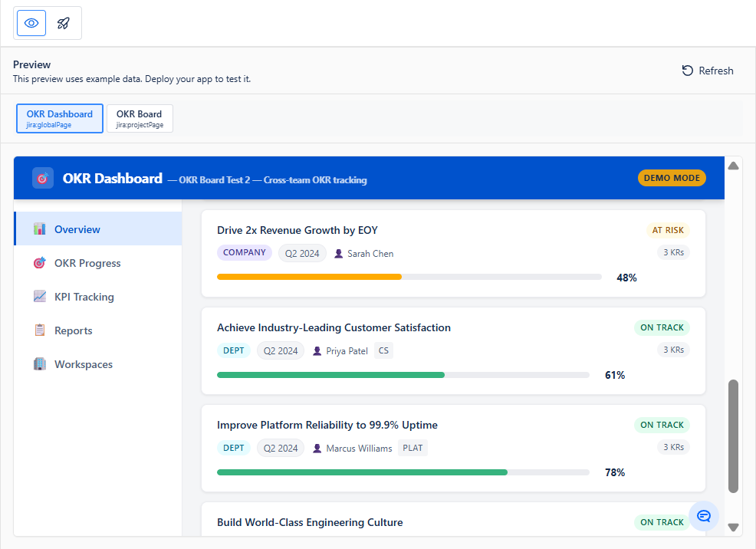
Task: Switch to the eye preview mode icon
Action: (31, 23)
